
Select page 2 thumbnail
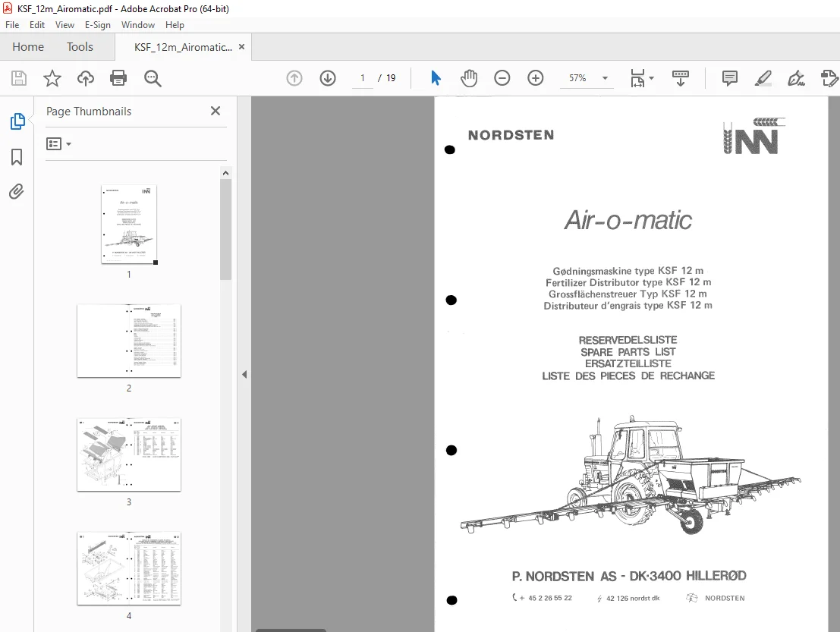point(129,341)
